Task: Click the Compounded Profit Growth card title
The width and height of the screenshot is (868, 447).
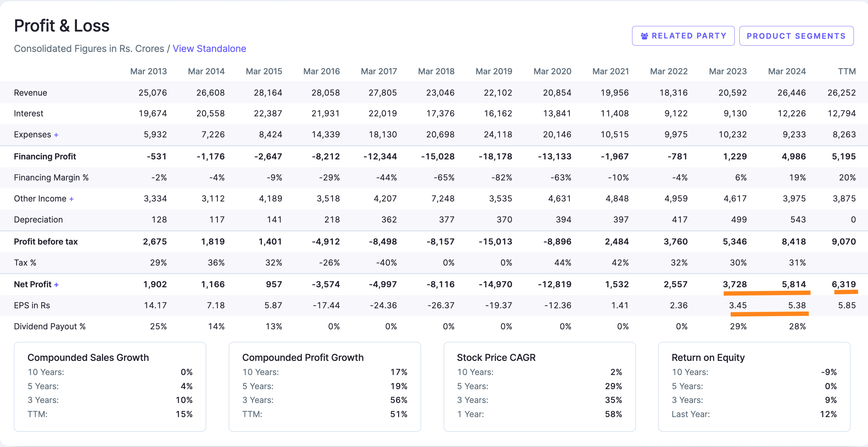Action: 303,358
